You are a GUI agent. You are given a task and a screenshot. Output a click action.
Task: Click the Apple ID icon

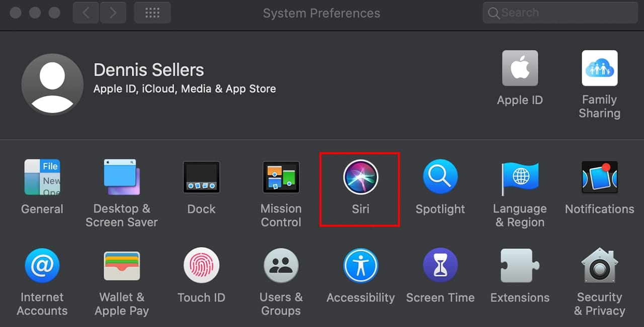[x=520, y=69]
